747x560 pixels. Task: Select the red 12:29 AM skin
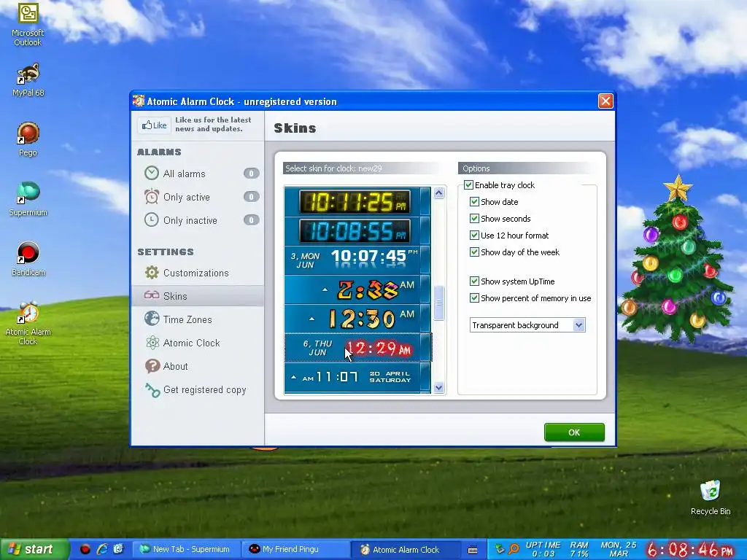(x=357, y=348)
